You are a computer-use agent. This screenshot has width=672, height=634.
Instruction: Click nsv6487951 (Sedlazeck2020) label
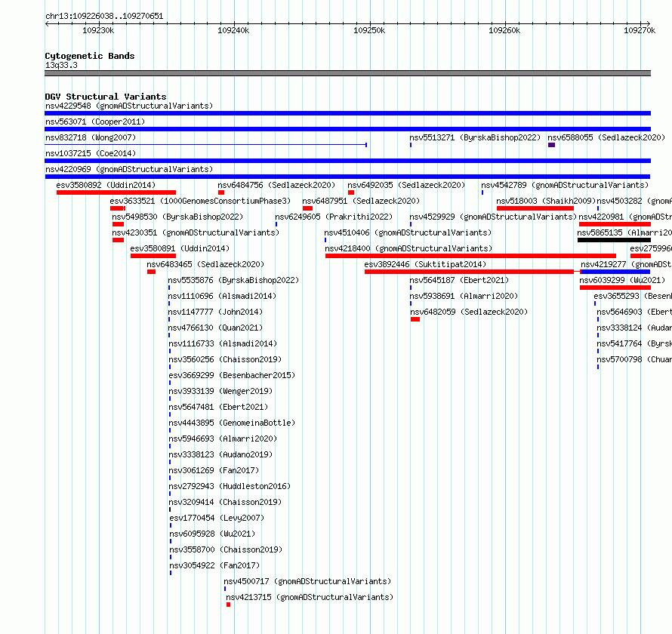click(x=361, y=201)
